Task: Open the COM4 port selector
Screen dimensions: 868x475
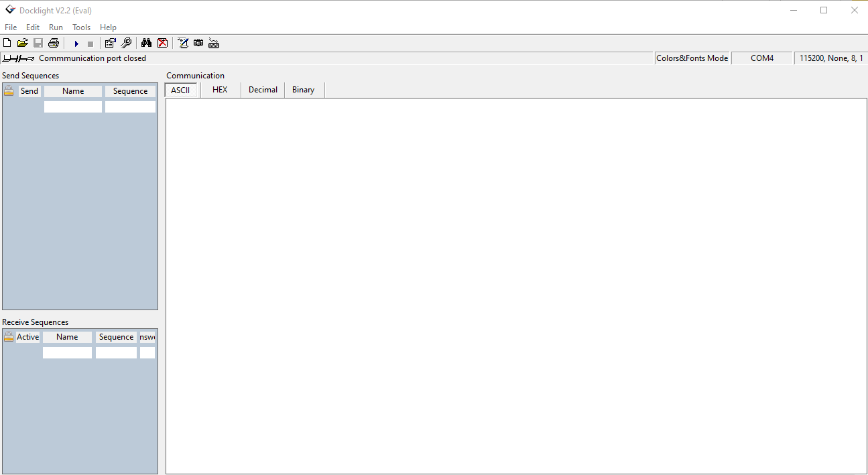Action: coord(761,58)
